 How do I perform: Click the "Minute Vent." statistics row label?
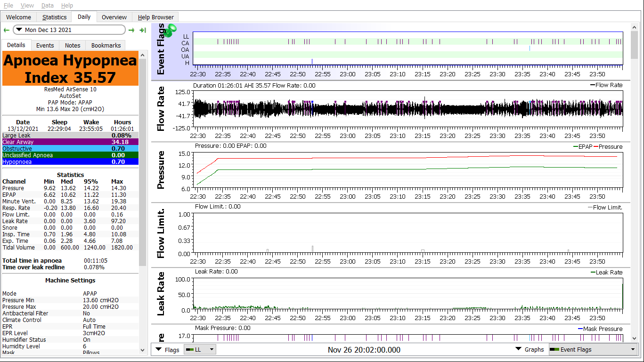18,201
